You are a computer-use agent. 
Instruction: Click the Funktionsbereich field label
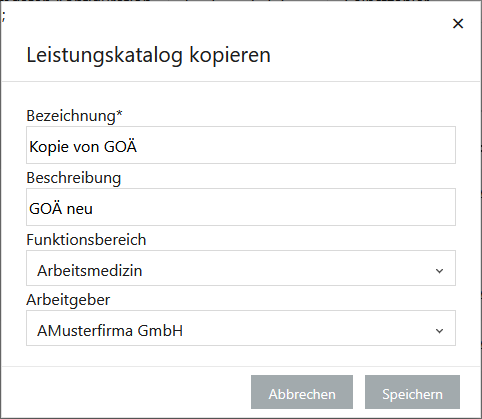[86, 240]
